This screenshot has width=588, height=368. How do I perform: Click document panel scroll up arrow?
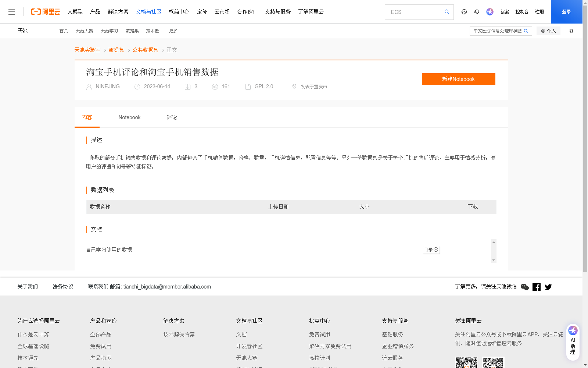click(x=494, y=242)
